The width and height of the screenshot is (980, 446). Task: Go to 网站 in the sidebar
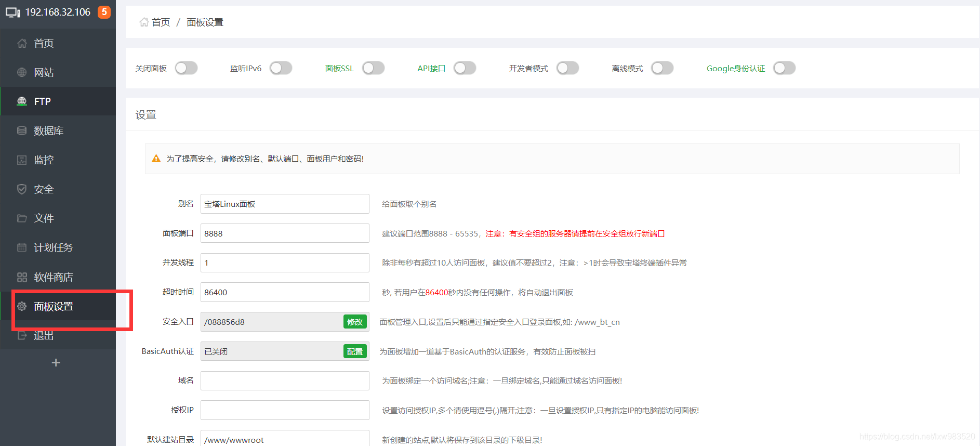[58, 72]
